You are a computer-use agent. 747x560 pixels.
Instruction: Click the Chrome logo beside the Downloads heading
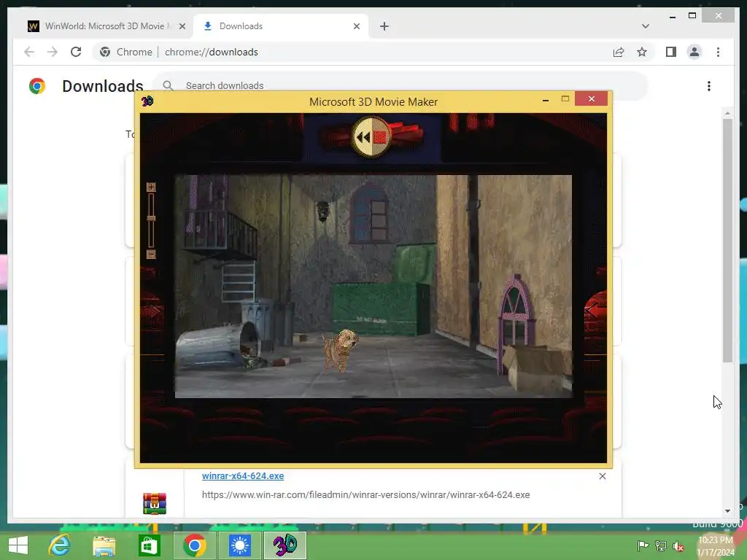(37, 86)
